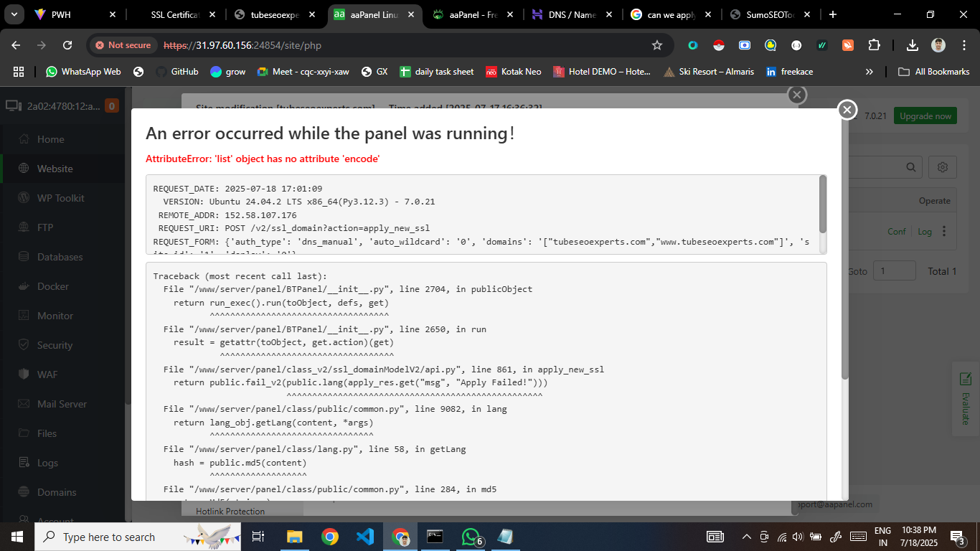The width and height of the screenshot is (980, 551).
Task: Click the search magnifier icon in site list
Action: [x=911, y=167]
